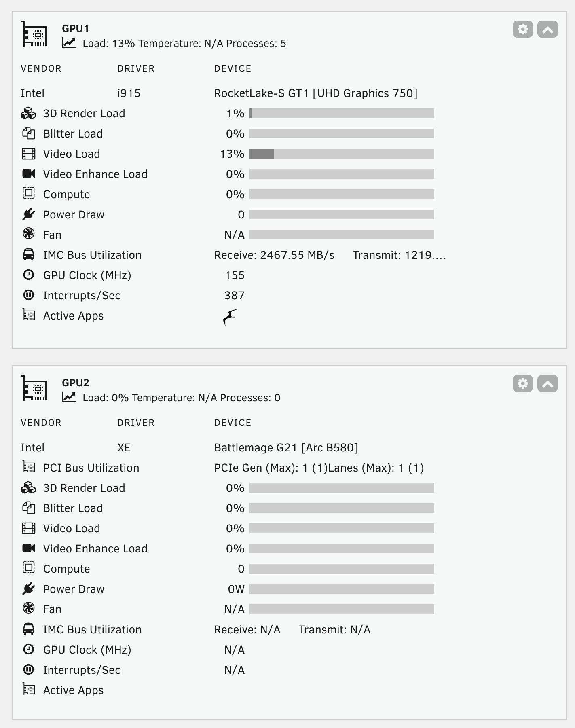Click GPU1 load chart icon

pyautogui.click(x=69, y=43)
